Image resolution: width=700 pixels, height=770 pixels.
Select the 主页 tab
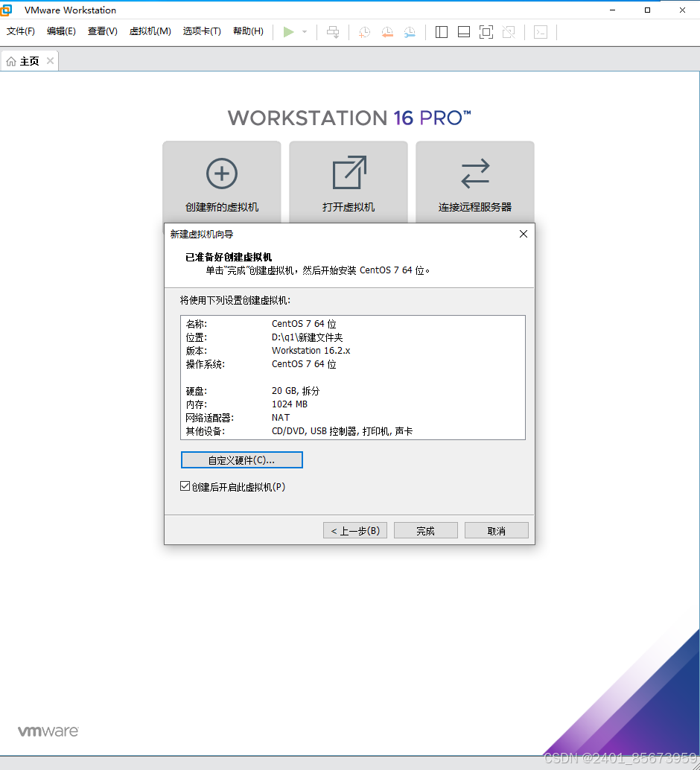point(30,61)
